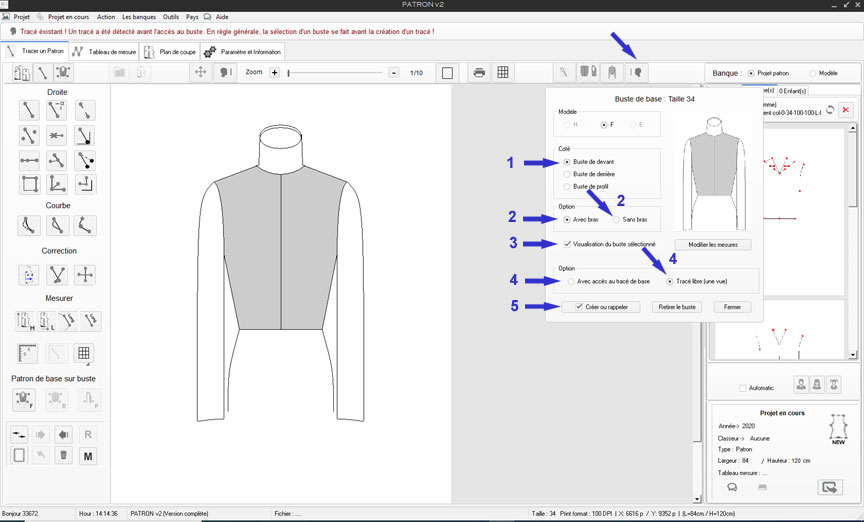Enable the Automatic checkbox
The width and height of the screenshot is (864, 522).
coord(741,388)
